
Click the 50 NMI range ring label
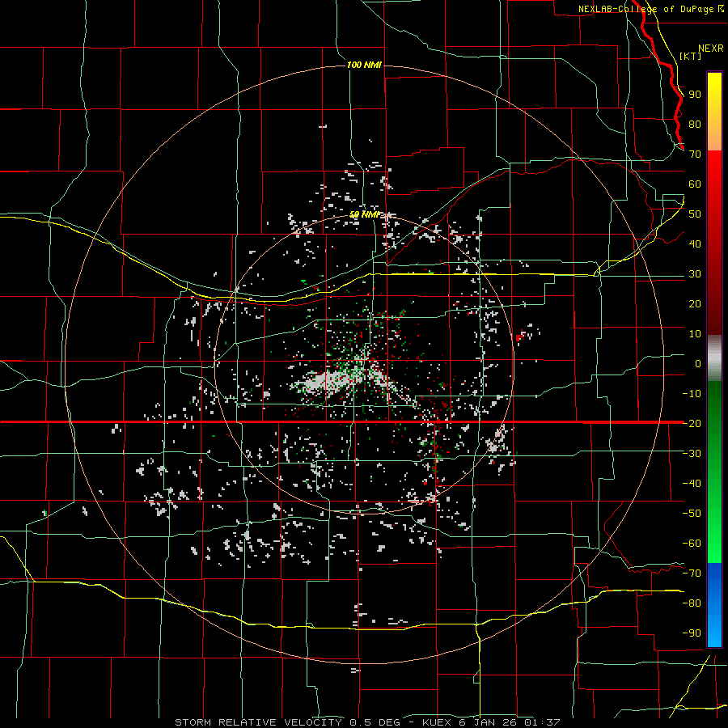[365, 214]
